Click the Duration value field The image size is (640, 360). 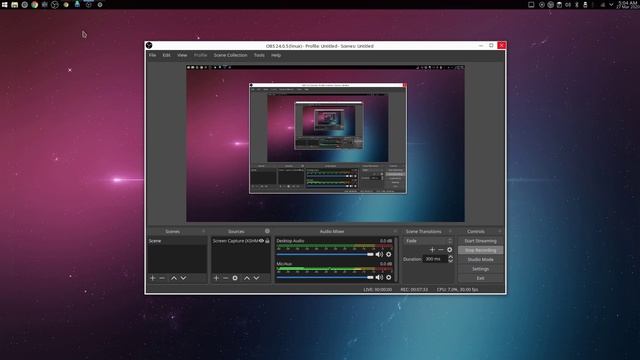[x=435, y=259]
